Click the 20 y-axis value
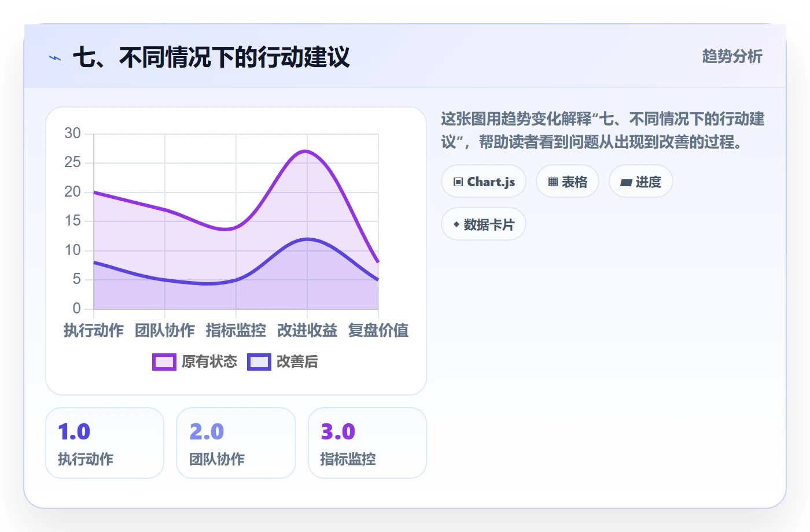This screenshot has height=532, width=810. coord(72,192)
